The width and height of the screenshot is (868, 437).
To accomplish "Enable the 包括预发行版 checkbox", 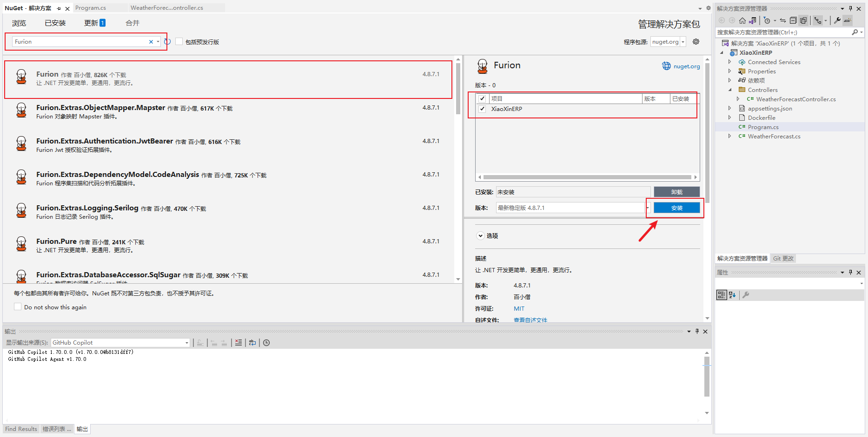I will 179,42.
